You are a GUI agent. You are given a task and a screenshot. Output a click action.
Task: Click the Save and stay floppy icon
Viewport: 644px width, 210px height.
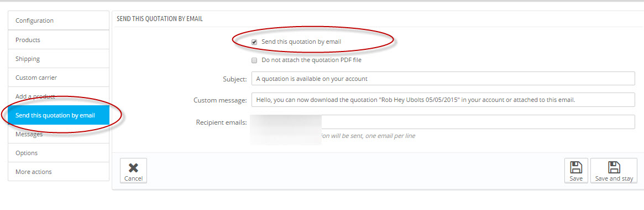click(614, 167)
